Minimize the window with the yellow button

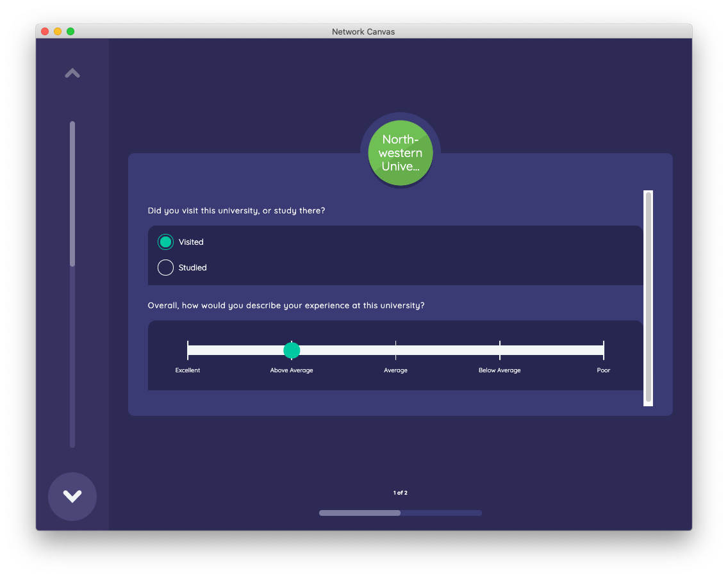[58, 31]
